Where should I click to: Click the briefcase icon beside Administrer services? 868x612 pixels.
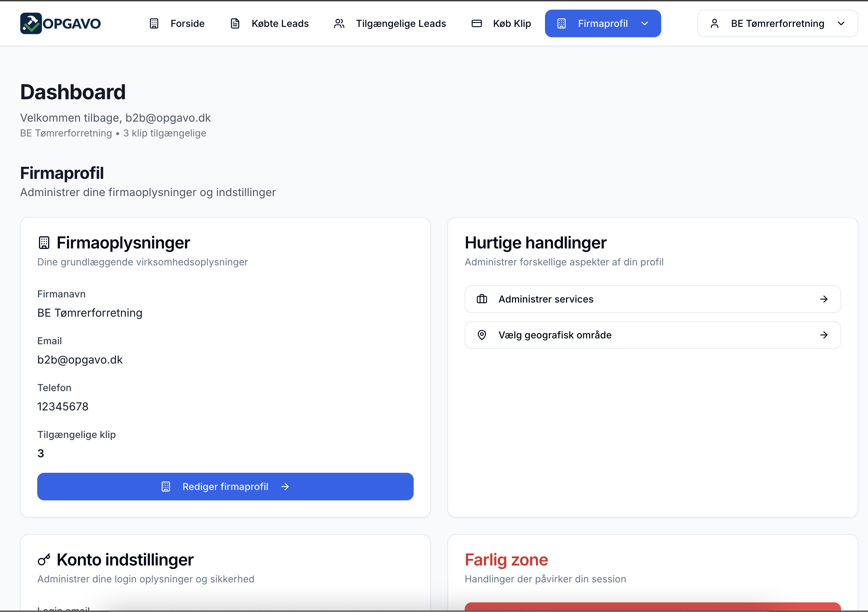pos(482,299)
